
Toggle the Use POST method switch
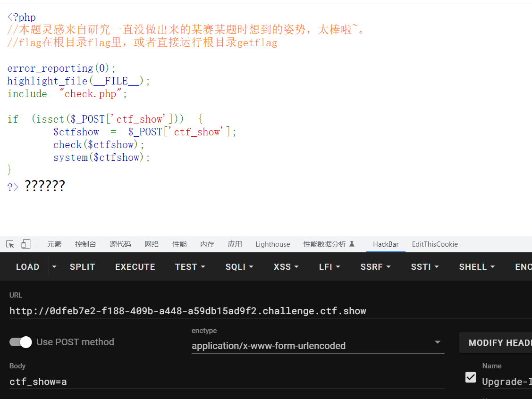pos(20,342)
